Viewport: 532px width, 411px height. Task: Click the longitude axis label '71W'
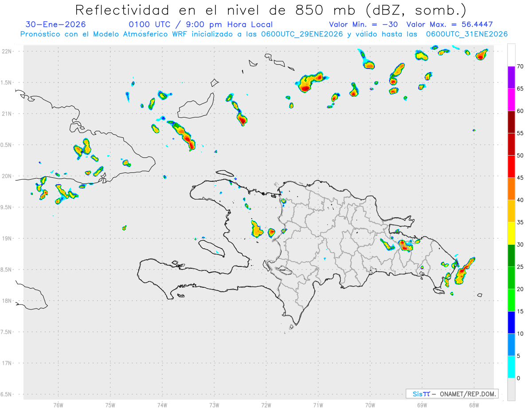point(318,405)
